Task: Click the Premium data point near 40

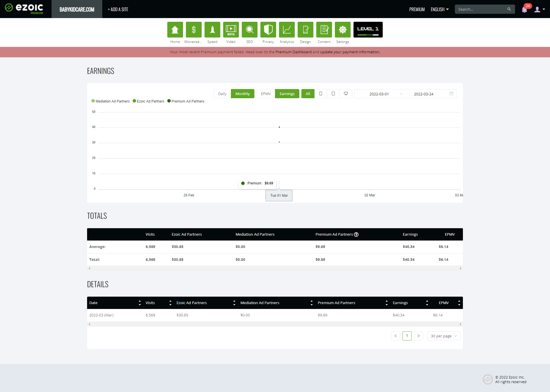Action: (279, 127)
